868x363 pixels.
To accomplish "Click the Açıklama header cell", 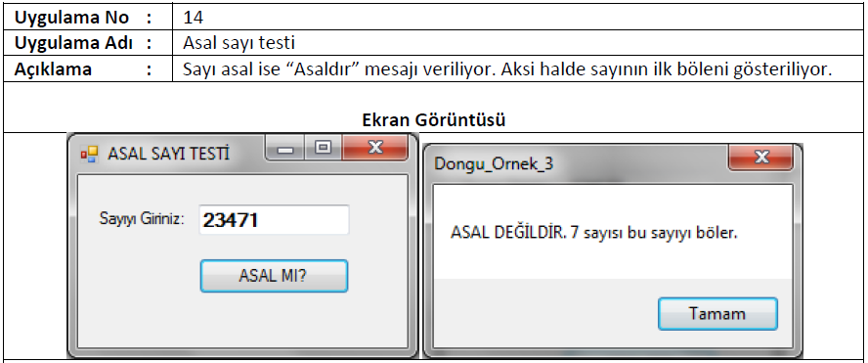I will 88,68.
